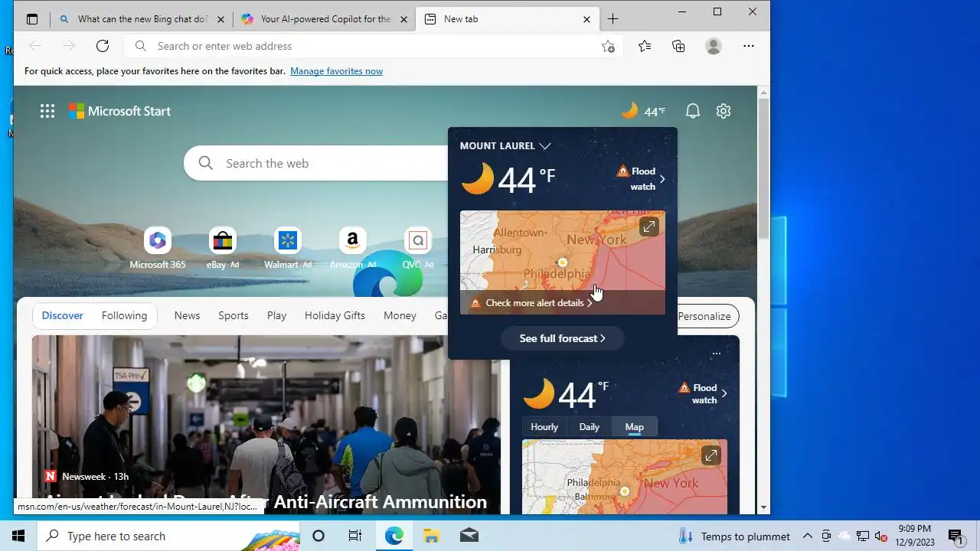This screenshot has width=980, height=551.
Task: Open the Microsoft 365 quick link
Action: point(158,249)
